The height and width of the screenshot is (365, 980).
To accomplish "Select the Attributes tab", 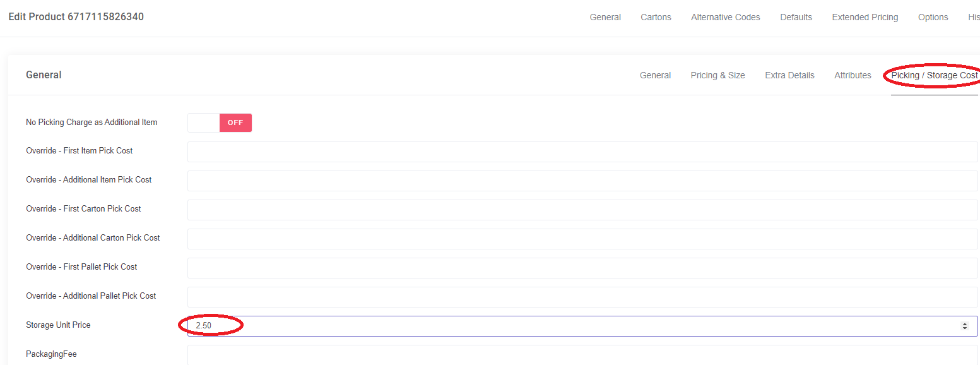I will [853, 75].
